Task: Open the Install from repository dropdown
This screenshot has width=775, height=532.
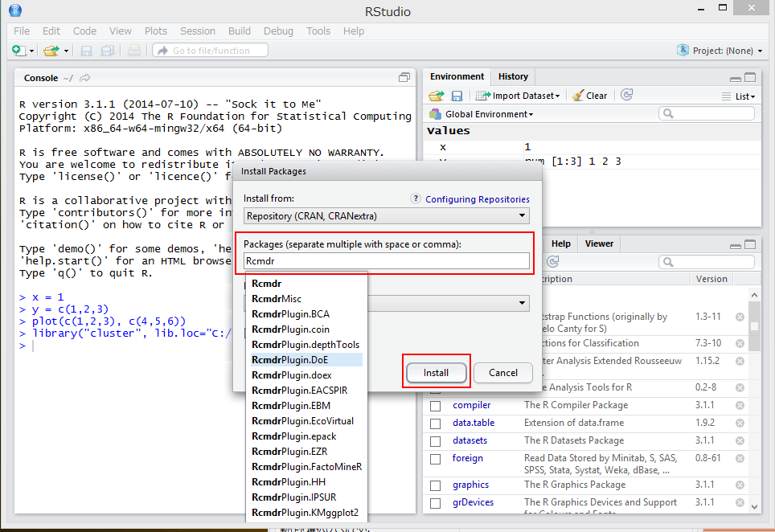Action: [x=387, y=216]
